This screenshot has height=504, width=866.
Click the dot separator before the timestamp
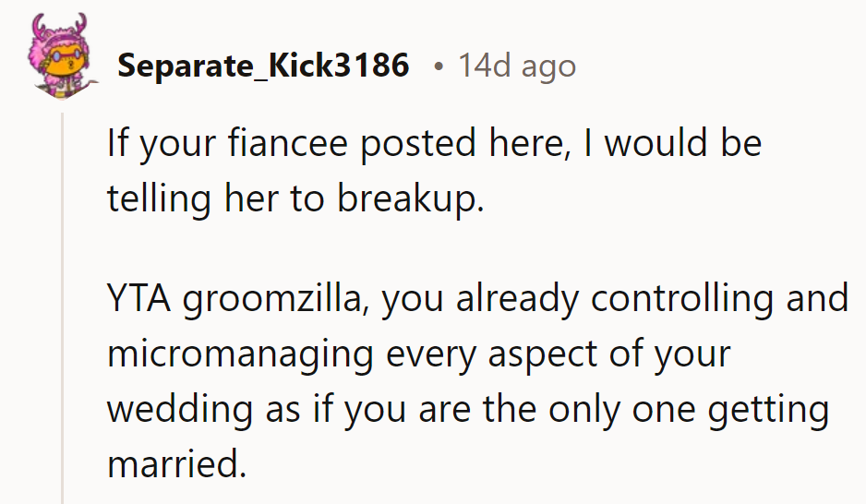point(438,66)
